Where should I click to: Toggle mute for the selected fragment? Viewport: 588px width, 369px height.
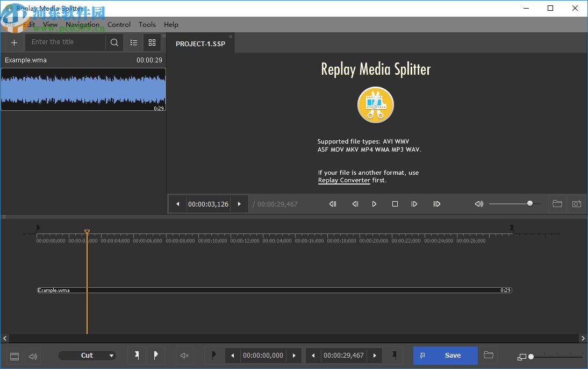pos(184,356)
